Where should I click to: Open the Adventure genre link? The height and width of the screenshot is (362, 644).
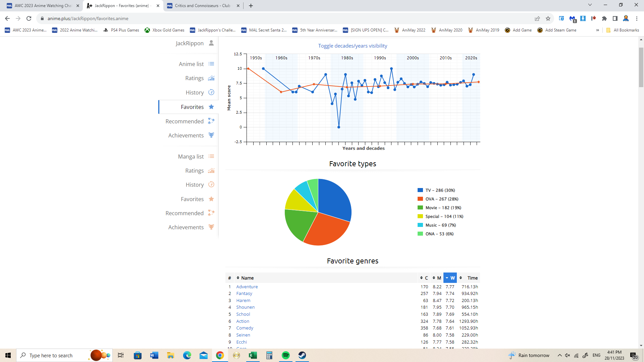247,287
